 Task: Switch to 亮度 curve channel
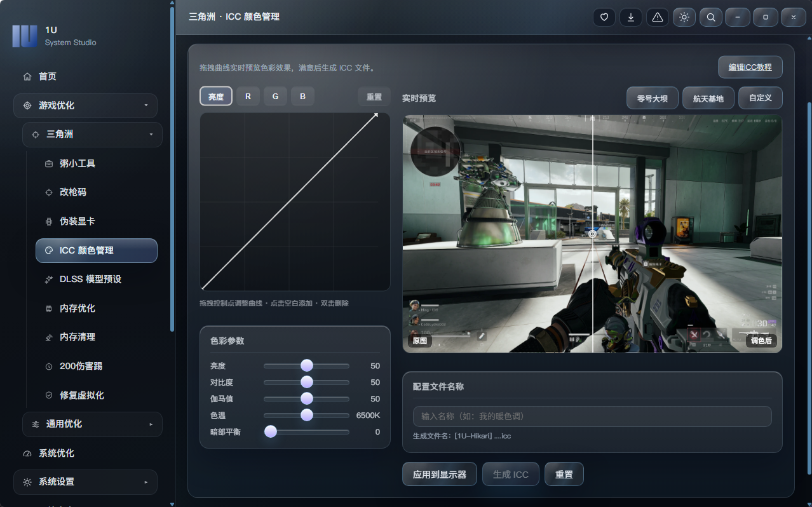[216, 97]
